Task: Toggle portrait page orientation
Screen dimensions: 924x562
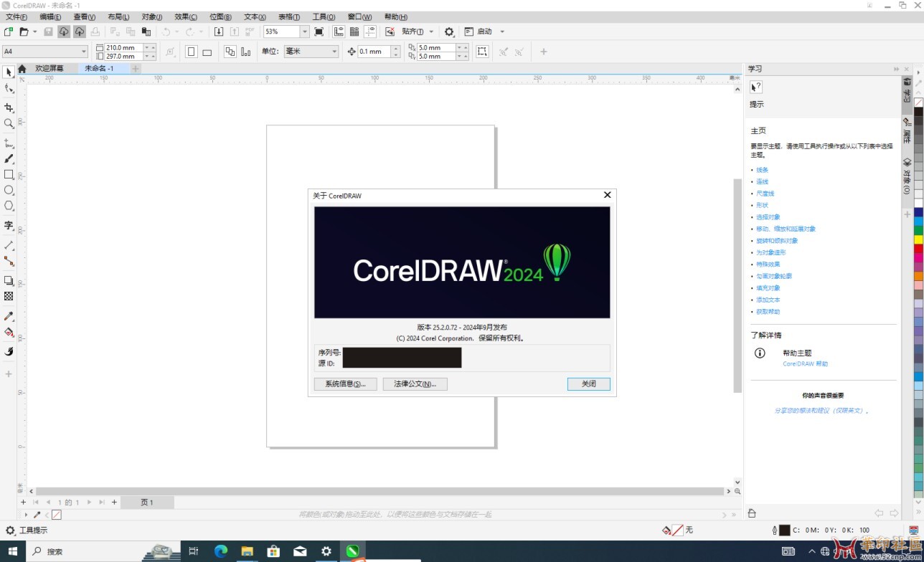Action: pyautogui.click(x=192, y=52)
